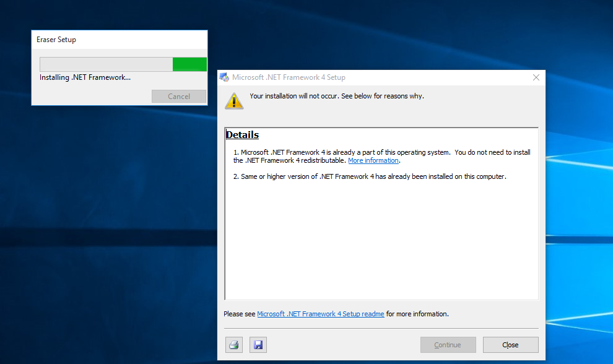Click the Details heading
Viewport: 613px width, 364px height.
(242, 134)
